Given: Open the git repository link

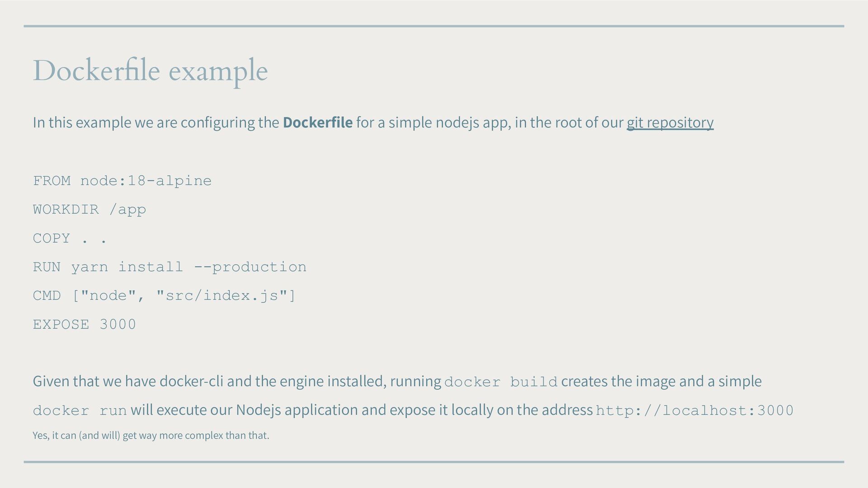Looking at the screenshot, I should 670,122.
